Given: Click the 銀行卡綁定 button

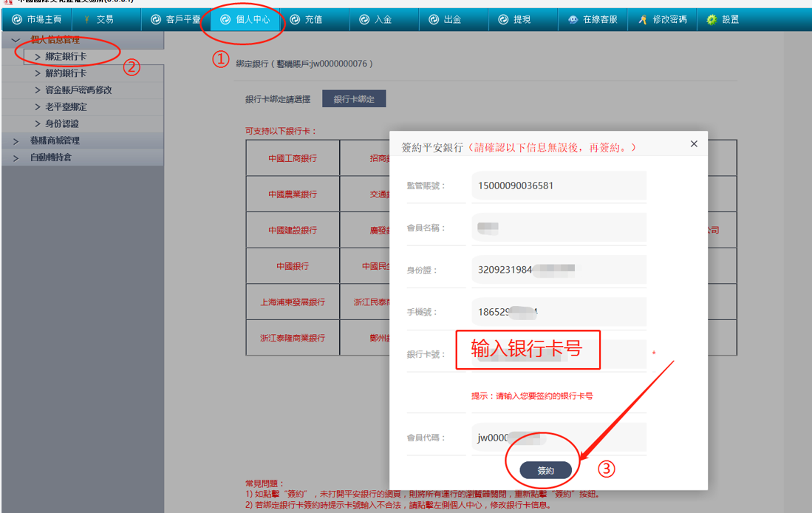Looking at the screenshot, I should (354, 99).
